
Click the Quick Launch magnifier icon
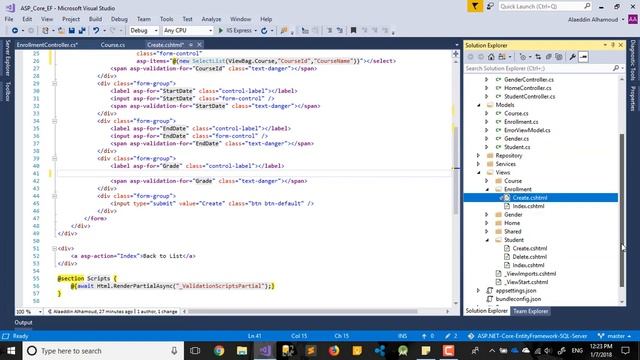pyautogui.click(x=587, y=6)
